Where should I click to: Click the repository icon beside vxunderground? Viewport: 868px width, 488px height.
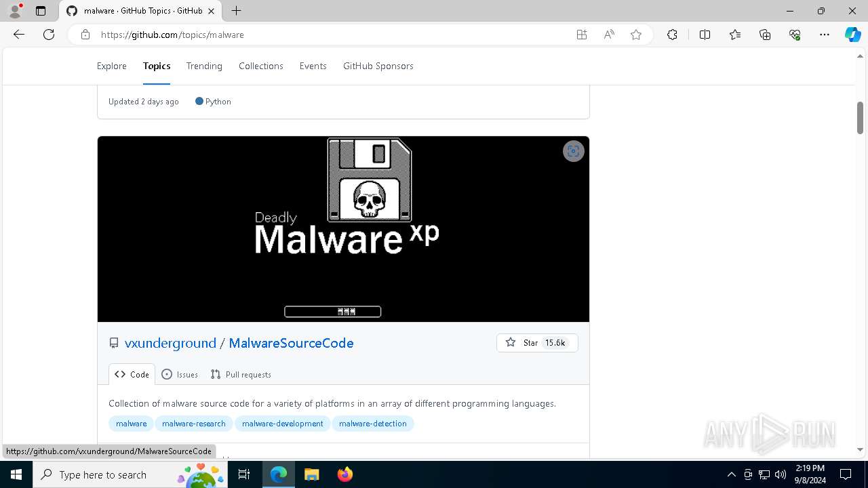[x=114, y=344]
